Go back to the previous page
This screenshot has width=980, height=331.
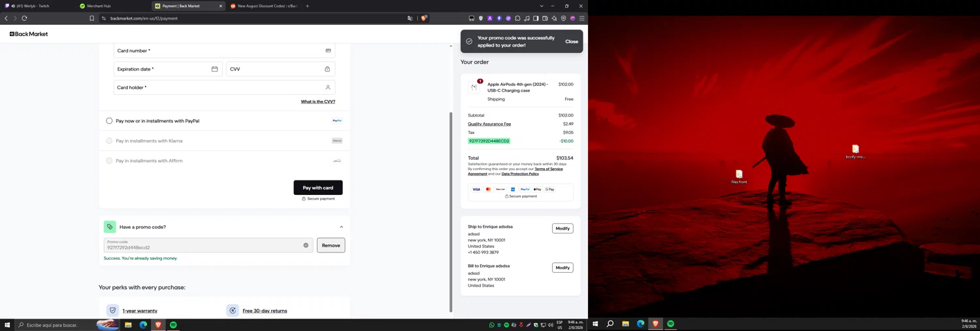(x=7, y=18)
